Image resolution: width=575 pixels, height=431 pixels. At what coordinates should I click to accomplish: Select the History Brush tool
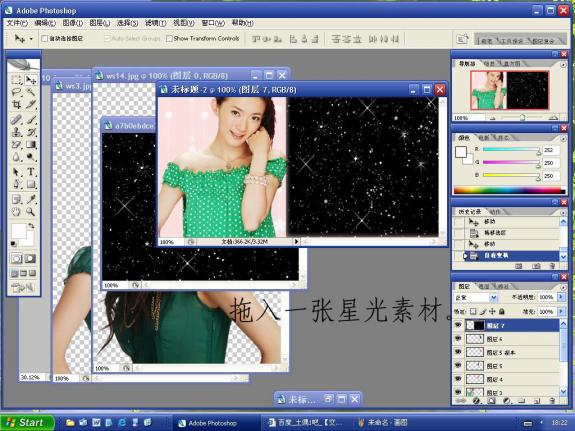coord(31,132)
